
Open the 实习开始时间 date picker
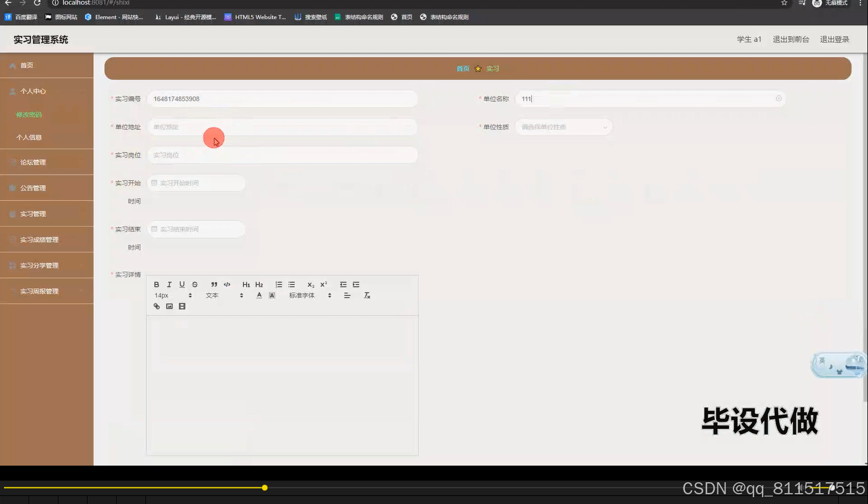[196, 183]
